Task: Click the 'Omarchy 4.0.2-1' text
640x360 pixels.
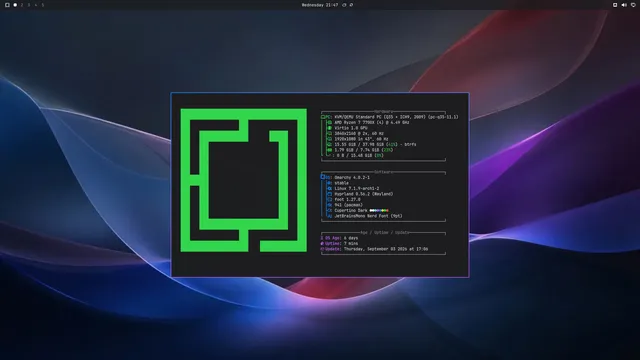Action: 352,178
